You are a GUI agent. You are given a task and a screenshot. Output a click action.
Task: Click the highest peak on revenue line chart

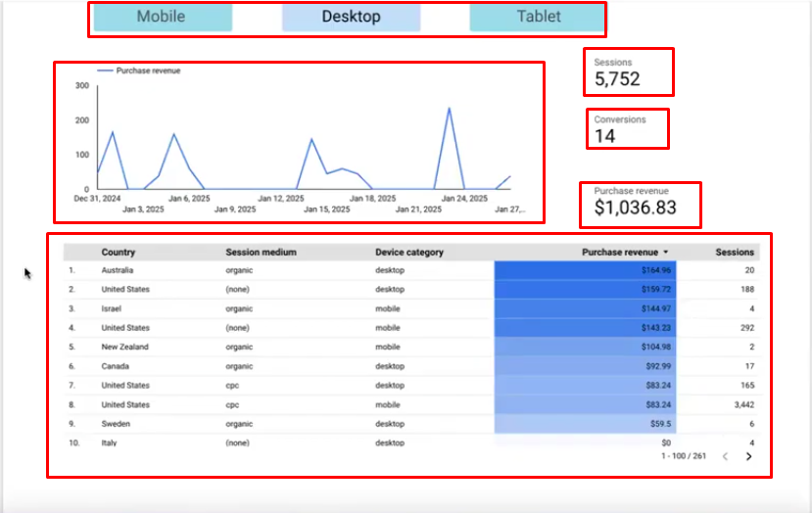pyautogui.click(x=450, y=109)
